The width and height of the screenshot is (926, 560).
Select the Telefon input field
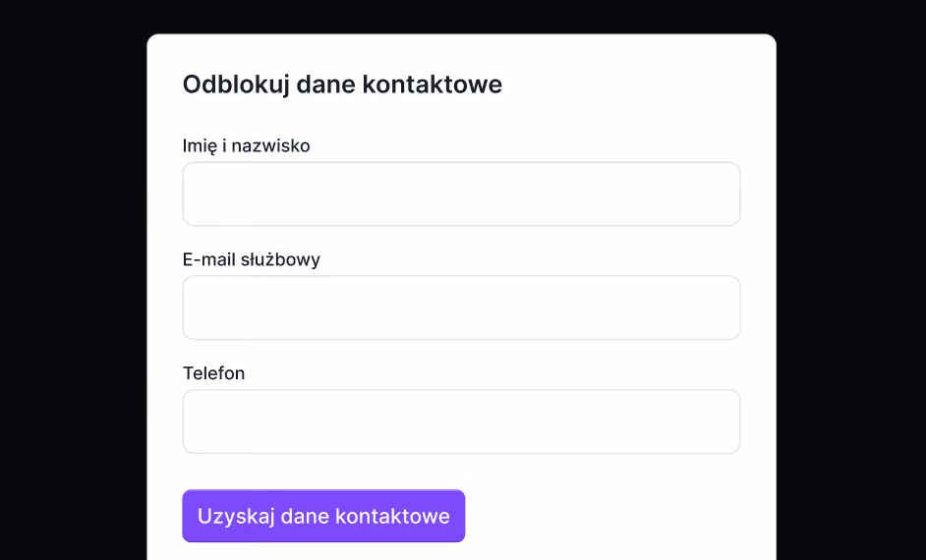coord(461,421)
